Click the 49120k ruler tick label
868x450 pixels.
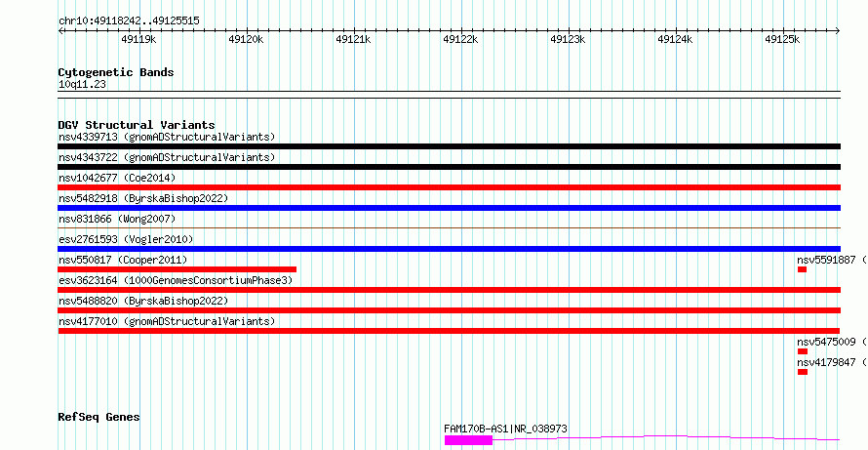click(247, 40)
